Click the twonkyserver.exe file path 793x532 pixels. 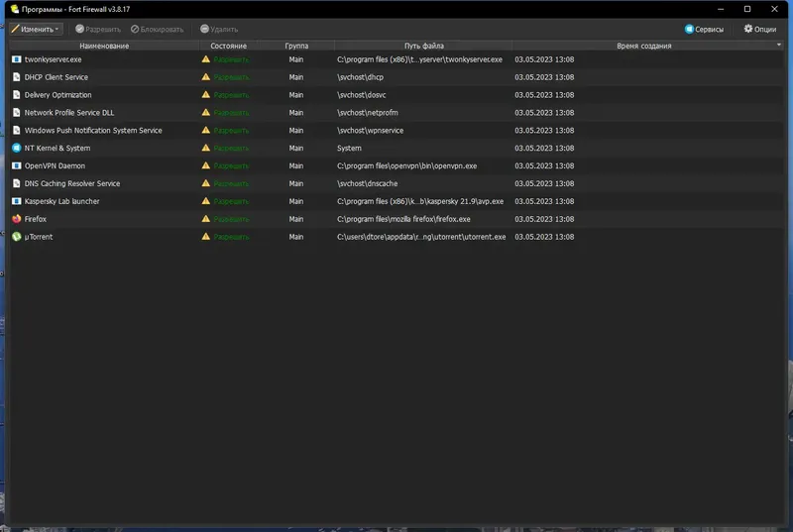pyautogui.click(x=419, y=59)
